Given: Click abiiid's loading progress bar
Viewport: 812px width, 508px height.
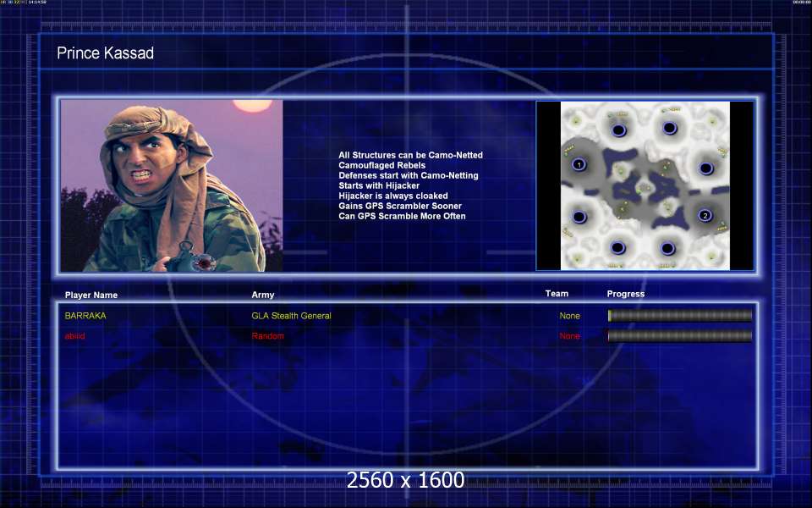Looking at the screenshot, I should click(x=680, y=336).
